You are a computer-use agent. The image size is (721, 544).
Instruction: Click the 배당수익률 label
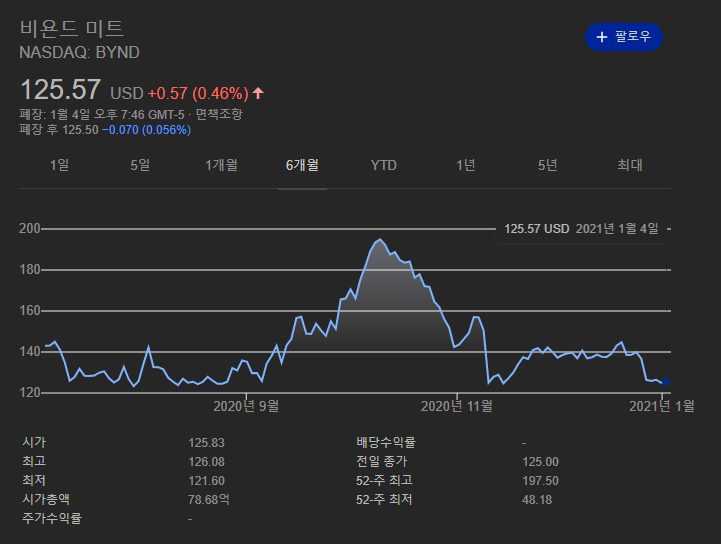coord(386,442)
